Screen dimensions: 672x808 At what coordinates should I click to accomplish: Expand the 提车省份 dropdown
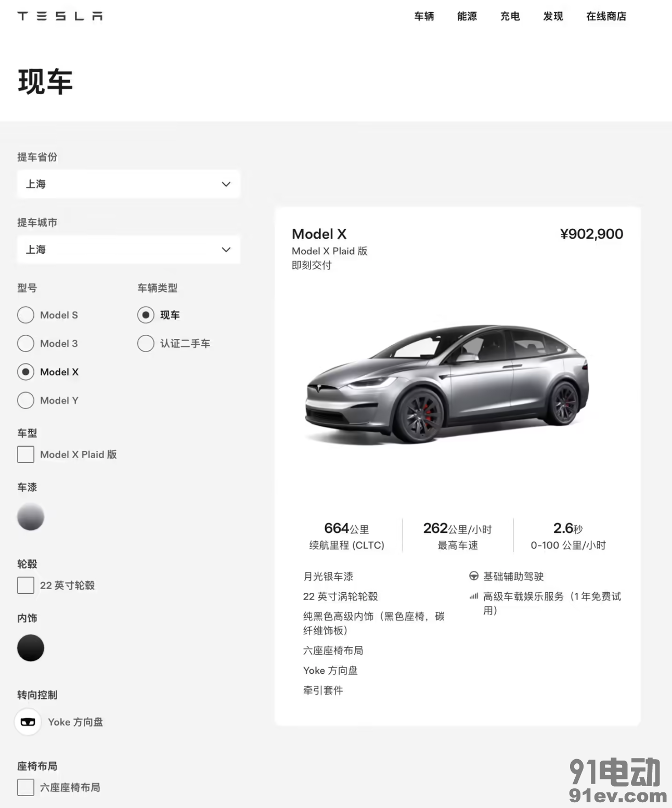tap(128, 184)
